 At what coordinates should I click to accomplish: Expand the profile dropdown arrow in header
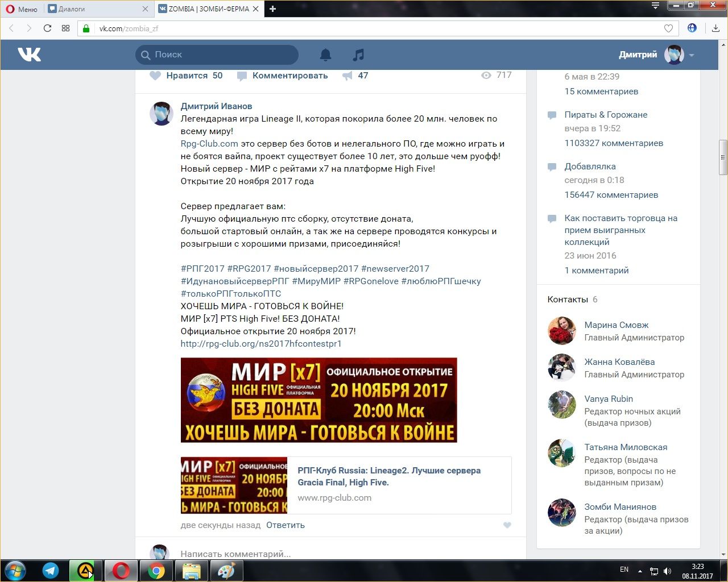(692, 55)
